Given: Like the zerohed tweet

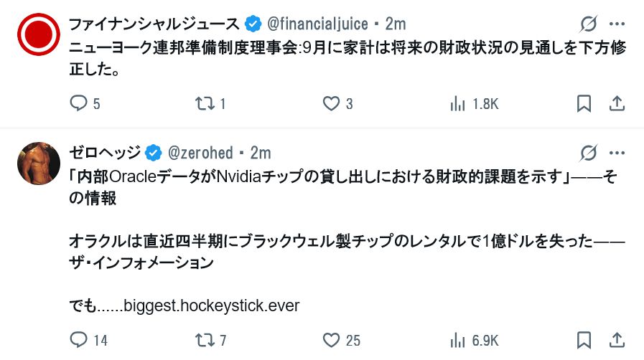Looking at the screenshot, I should click(331, 340).
